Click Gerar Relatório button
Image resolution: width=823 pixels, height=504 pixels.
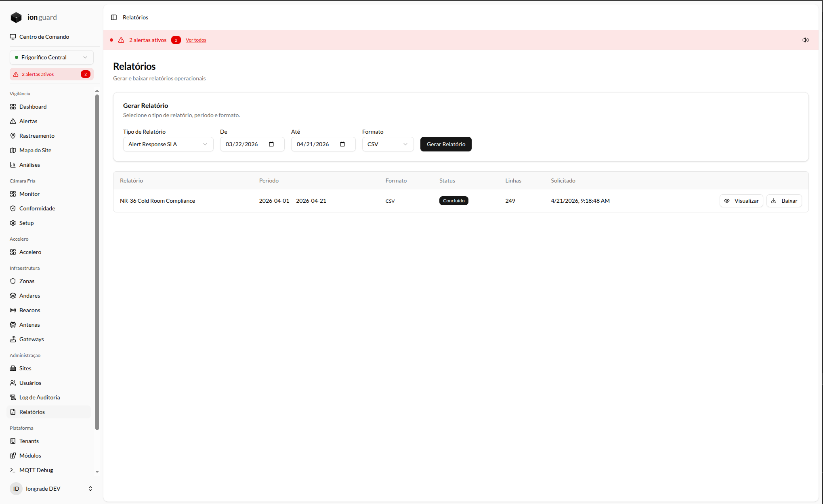(446, 144)
